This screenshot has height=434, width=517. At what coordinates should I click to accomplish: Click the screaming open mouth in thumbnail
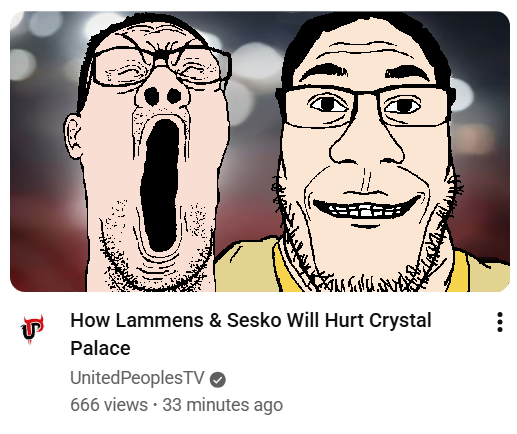click(161, 185)
